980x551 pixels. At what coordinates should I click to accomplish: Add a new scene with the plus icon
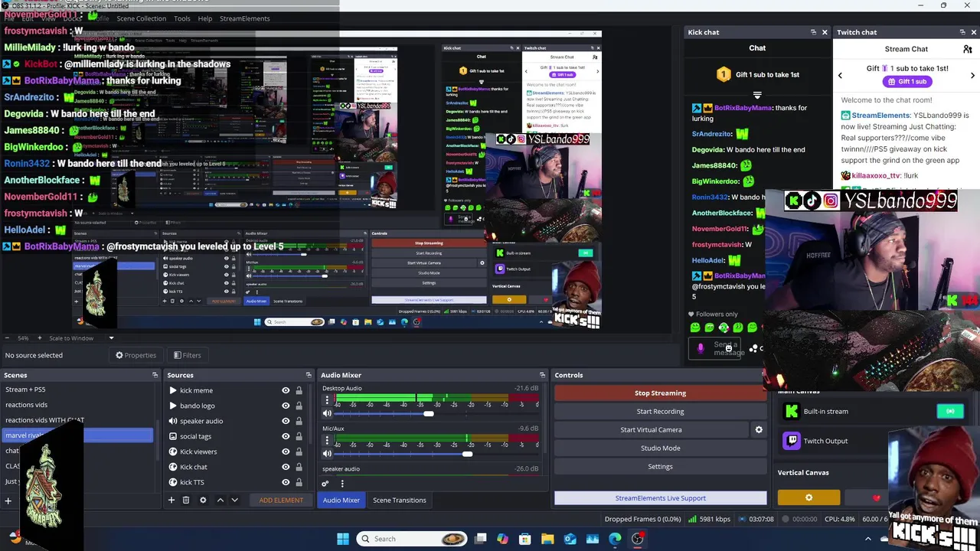8,501
